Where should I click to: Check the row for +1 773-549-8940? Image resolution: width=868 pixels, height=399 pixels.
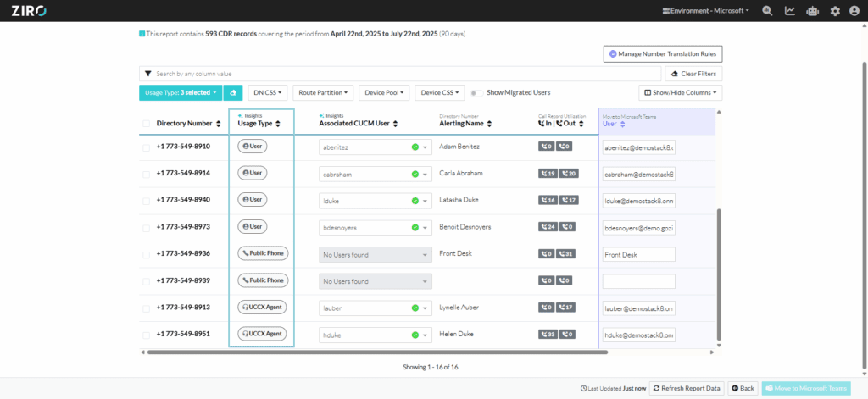tap(146, 202)
